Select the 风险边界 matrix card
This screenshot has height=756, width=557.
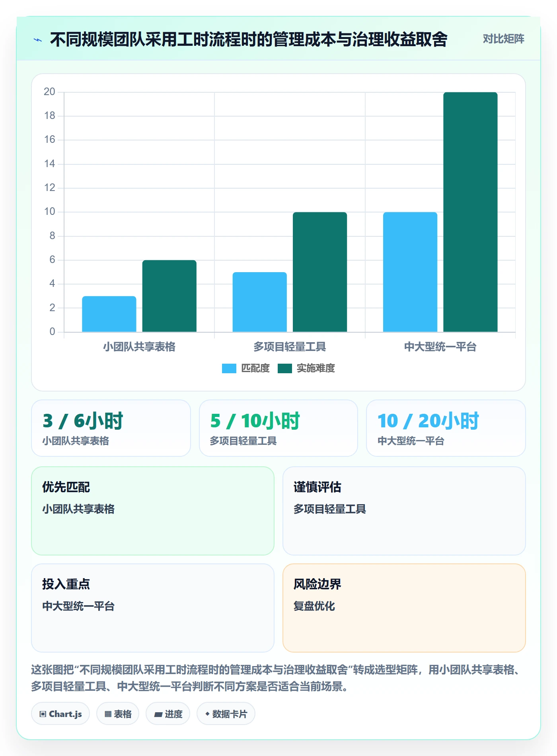[404, 608]
